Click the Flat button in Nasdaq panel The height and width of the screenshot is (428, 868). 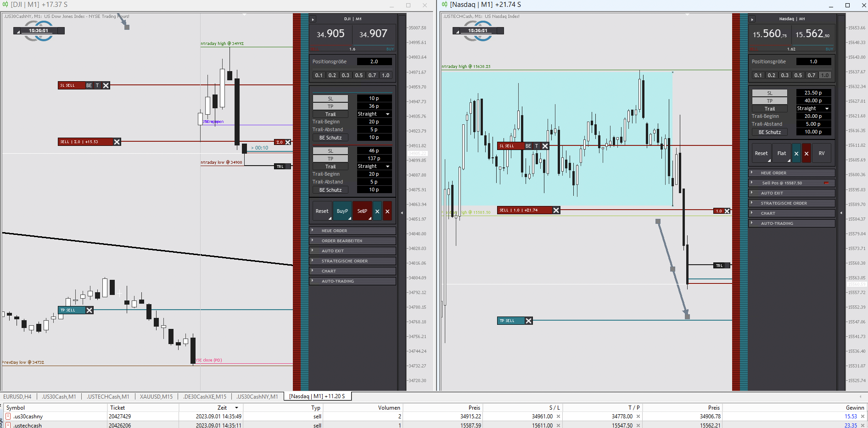pos(782,154)
